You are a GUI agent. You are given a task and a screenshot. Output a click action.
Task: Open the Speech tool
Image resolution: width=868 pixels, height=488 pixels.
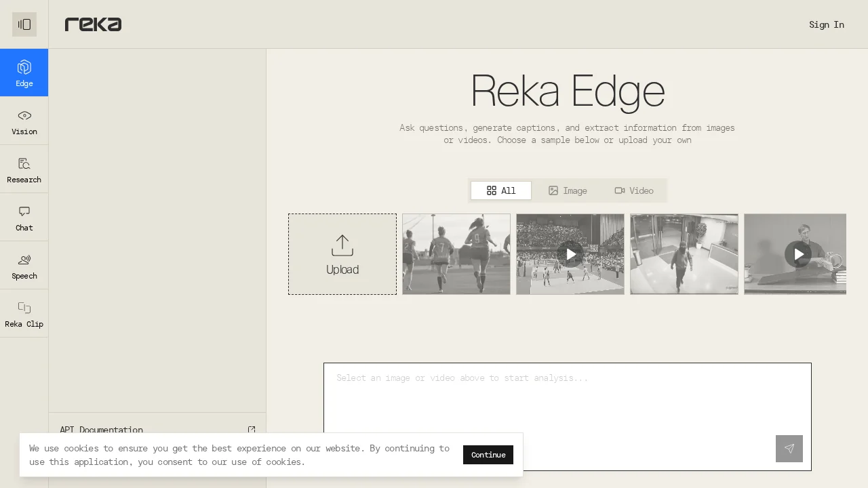(x=24, y=265)
